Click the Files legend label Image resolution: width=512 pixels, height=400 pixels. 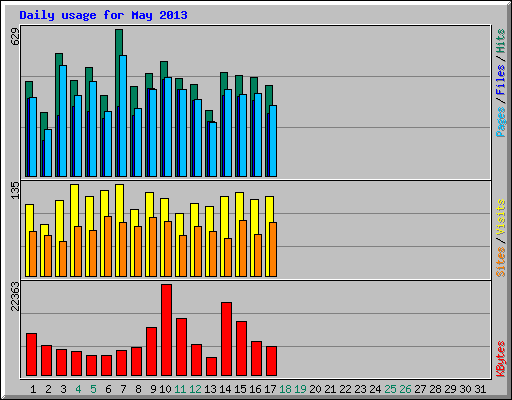point(500,80)
